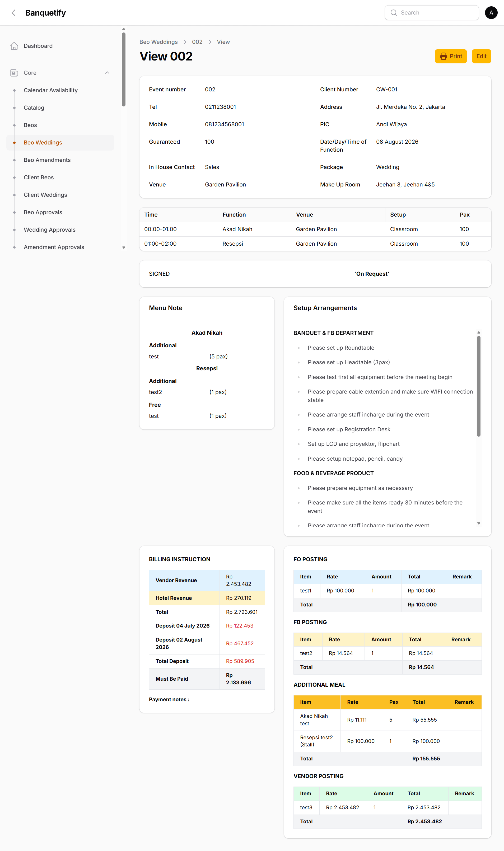This screenshot has height=851, width=504.
Task: Click the Print button
Action: (451, 56)
